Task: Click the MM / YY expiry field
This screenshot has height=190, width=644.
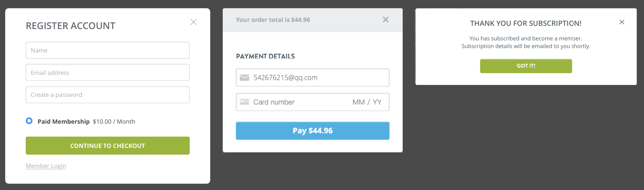Action: pyautogui.click(x=367, y=102)
